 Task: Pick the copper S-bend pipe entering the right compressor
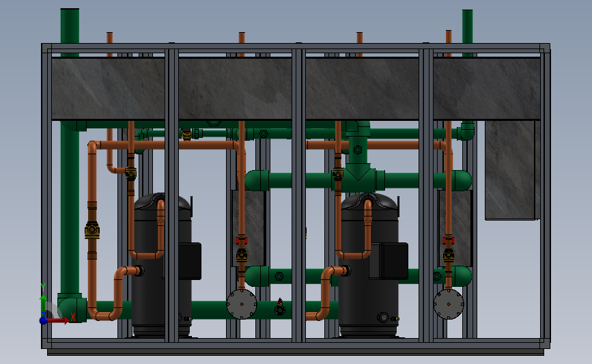326,293
